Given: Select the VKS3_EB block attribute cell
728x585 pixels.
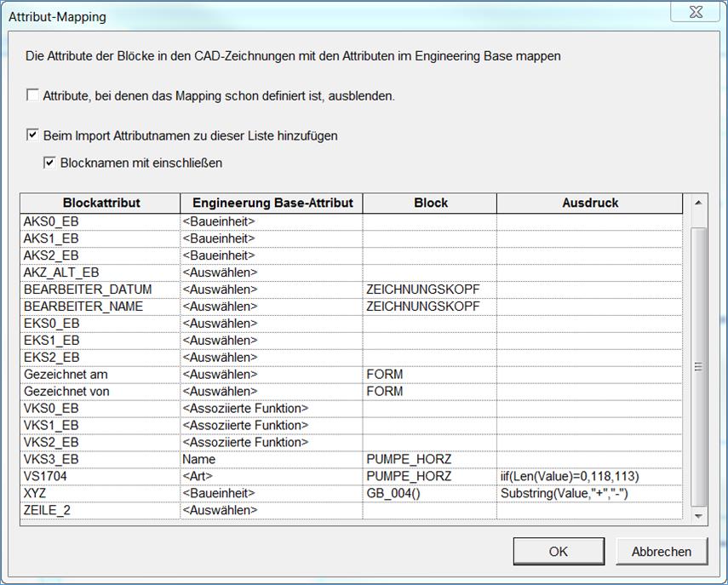Looking at the screenshot, I should click(x=100, y=459).
